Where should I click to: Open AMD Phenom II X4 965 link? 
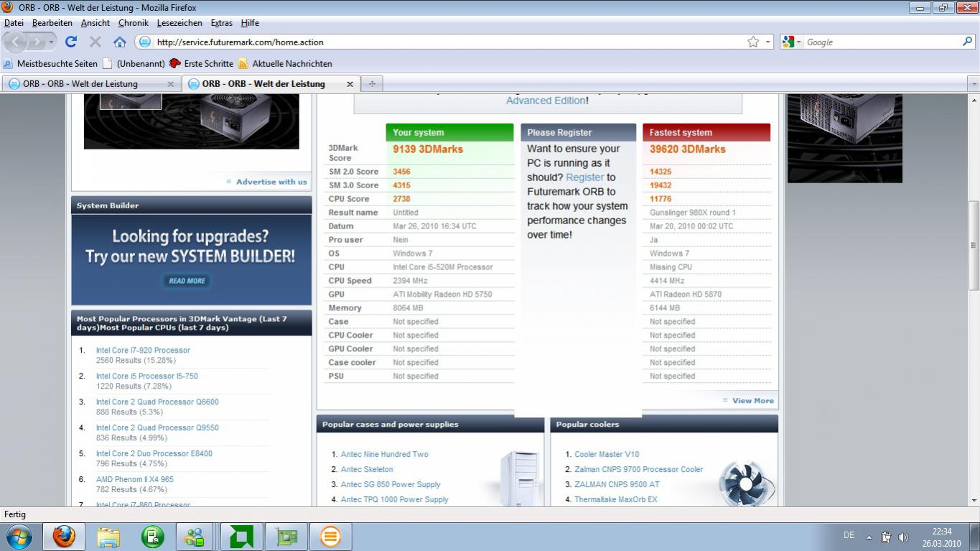(135, 480)
